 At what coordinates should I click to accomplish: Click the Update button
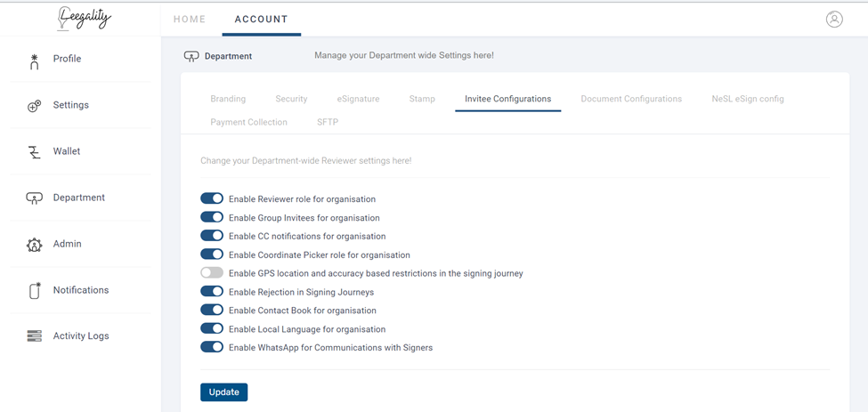coord(223,392)
